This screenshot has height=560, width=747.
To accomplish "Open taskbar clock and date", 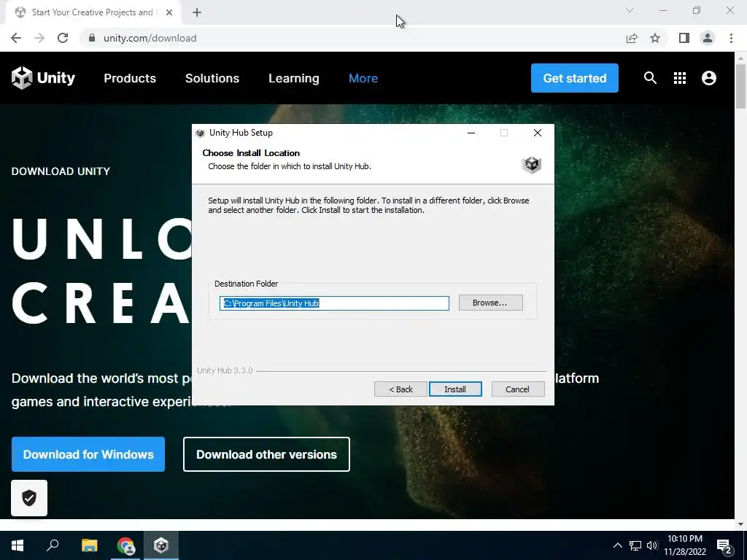I will coord(685,545).
